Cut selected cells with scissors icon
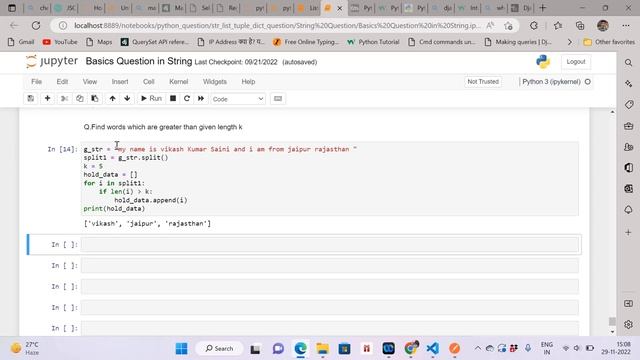Viewport: 640px width, 360px height. tap(64, 98)
